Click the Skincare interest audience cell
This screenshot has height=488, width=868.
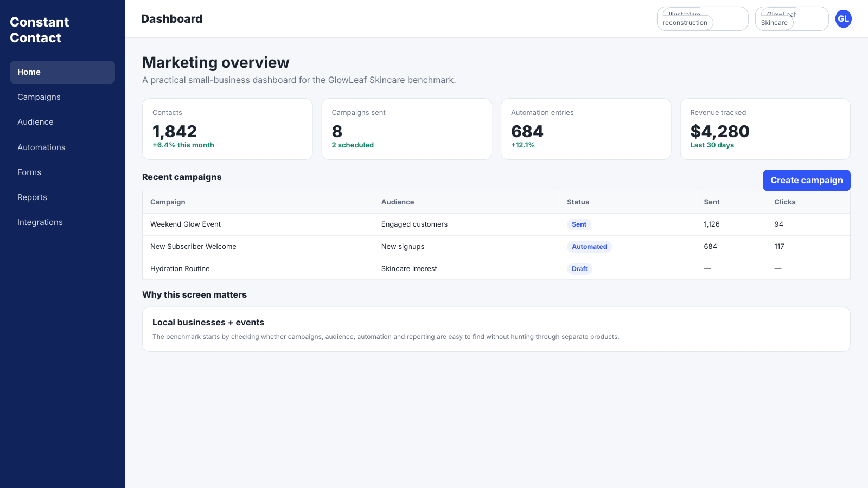(x=409, y=269)
